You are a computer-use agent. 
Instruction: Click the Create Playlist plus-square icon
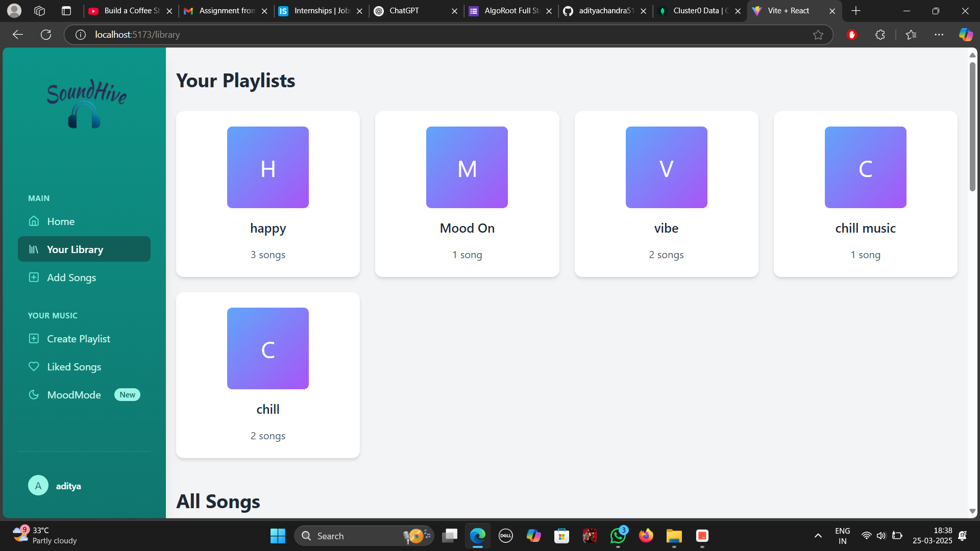[34, 339]
